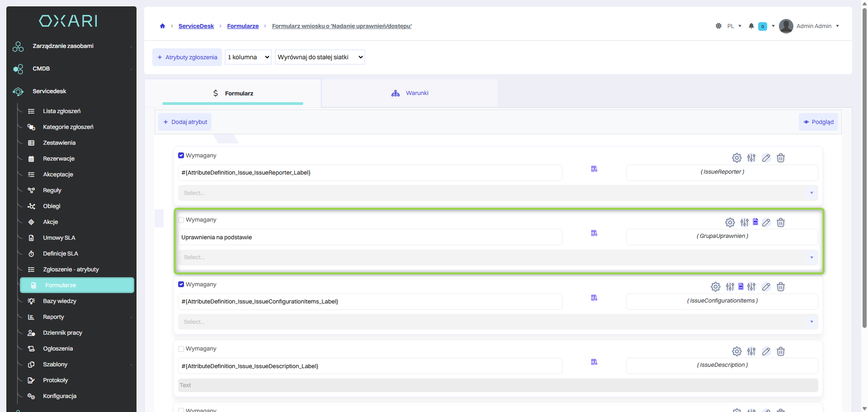Open 'Wyrównaj do stałej siatki' dropdown
This screenshot has height=412, width=868.
click(x=320, y=57)
